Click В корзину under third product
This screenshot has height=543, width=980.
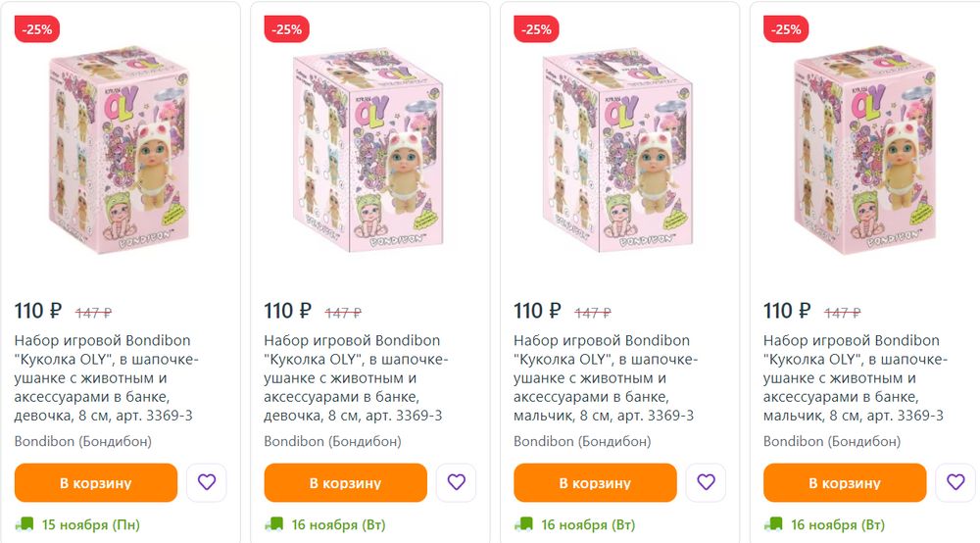pos(595,483)
